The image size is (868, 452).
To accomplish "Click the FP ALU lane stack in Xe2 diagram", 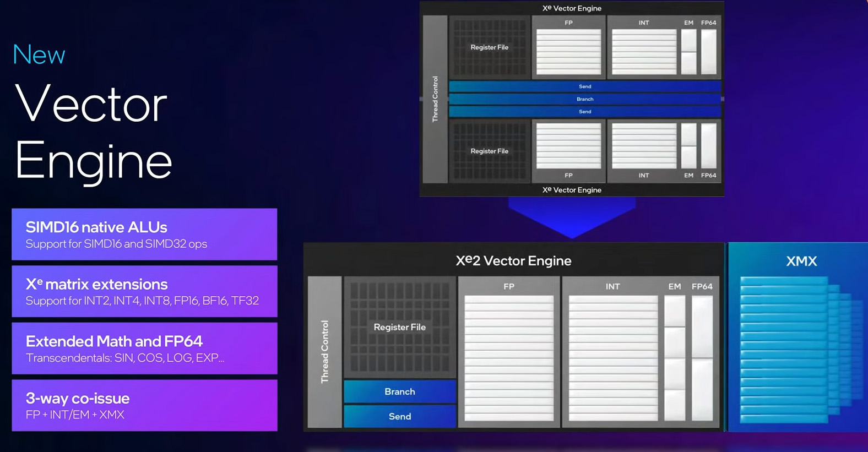I will [509, 358].
